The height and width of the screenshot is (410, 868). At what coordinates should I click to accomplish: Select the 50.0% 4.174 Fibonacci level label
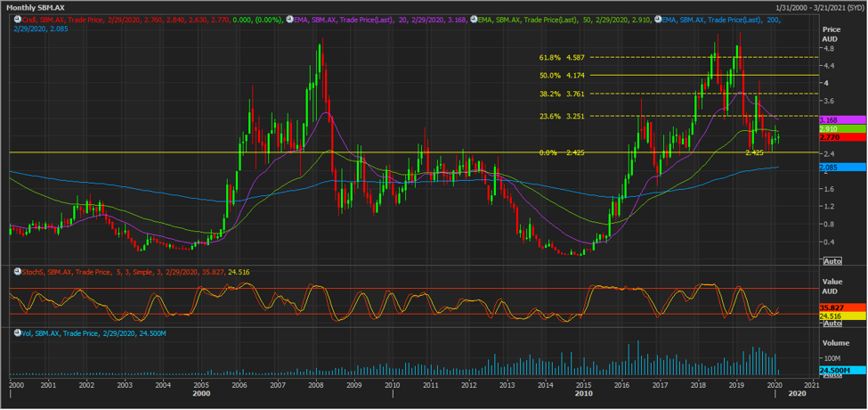[x=563, y=76]
